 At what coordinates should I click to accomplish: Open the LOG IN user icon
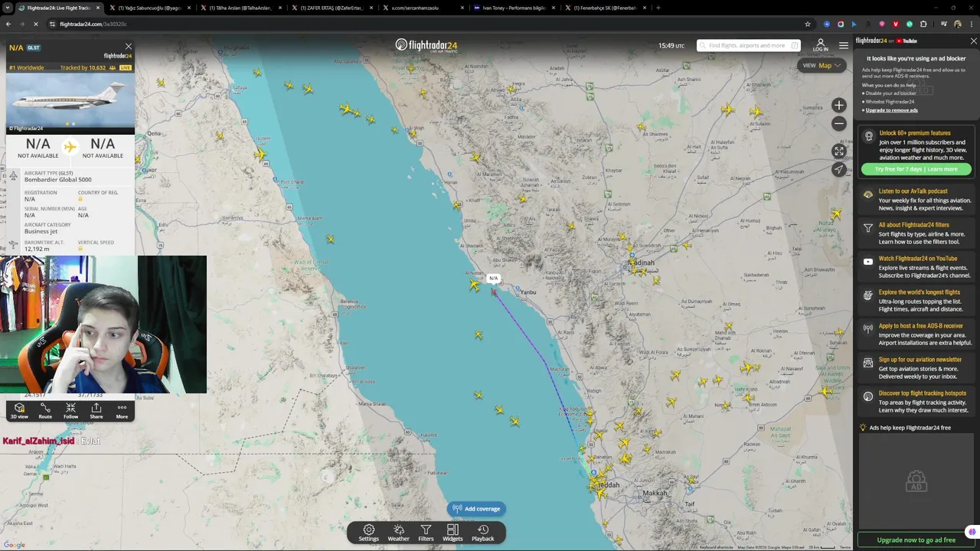820,45
